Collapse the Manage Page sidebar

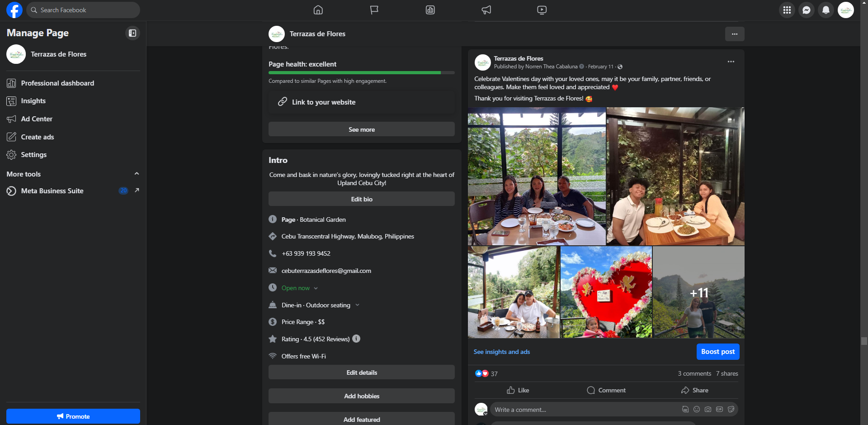pos(132,33)
